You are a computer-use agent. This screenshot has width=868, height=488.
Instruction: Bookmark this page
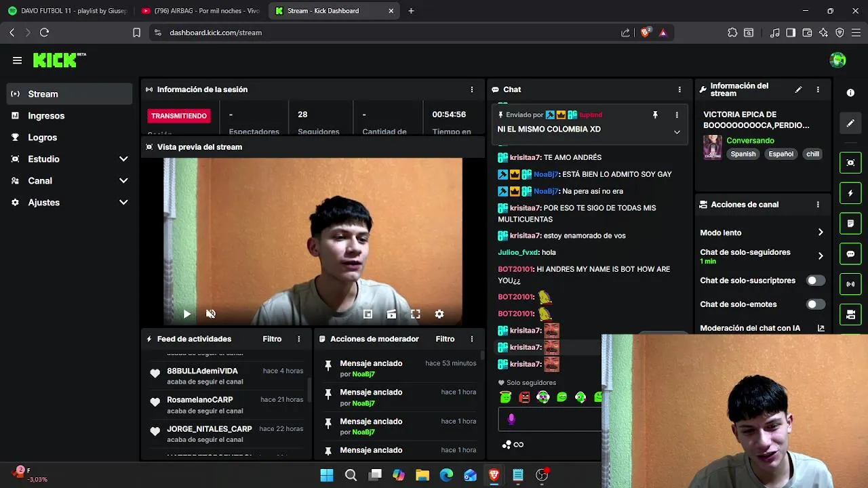136,33
